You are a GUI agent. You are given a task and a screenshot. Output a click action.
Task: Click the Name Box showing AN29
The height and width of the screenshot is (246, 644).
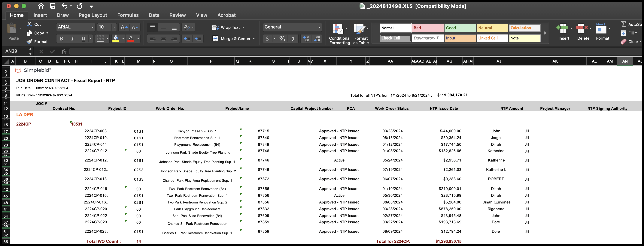tap(16, 51)
